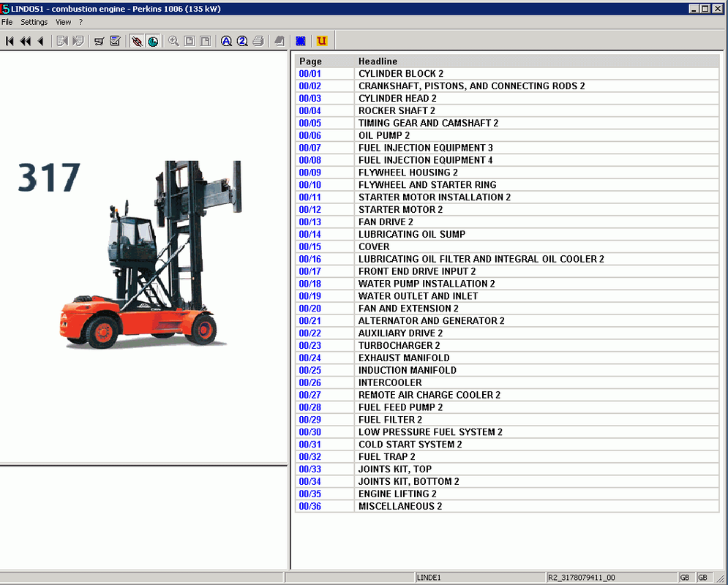Open page link 00/34
Image resolution: width=728 pixels, height=585 pixels.
309,482
